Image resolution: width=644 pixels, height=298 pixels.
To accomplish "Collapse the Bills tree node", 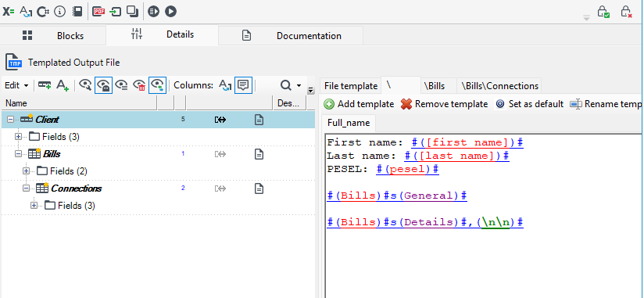I will click(18, 154).
